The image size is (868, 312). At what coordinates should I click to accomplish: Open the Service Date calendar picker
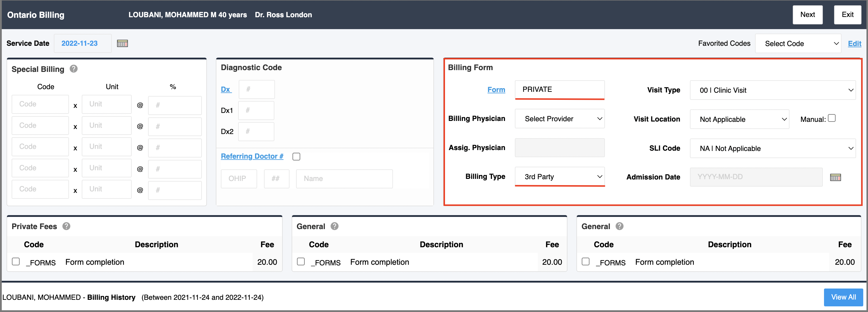point(122,43)
